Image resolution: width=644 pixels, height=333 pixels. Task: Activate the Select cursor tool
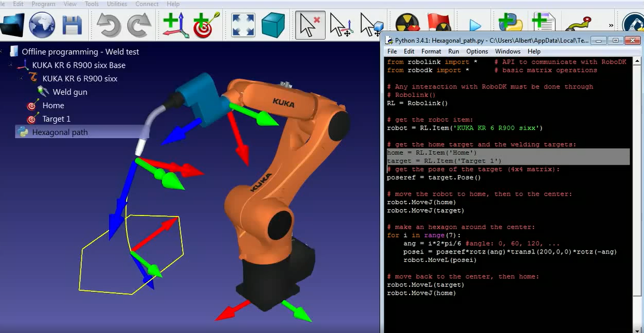point(310,25)
